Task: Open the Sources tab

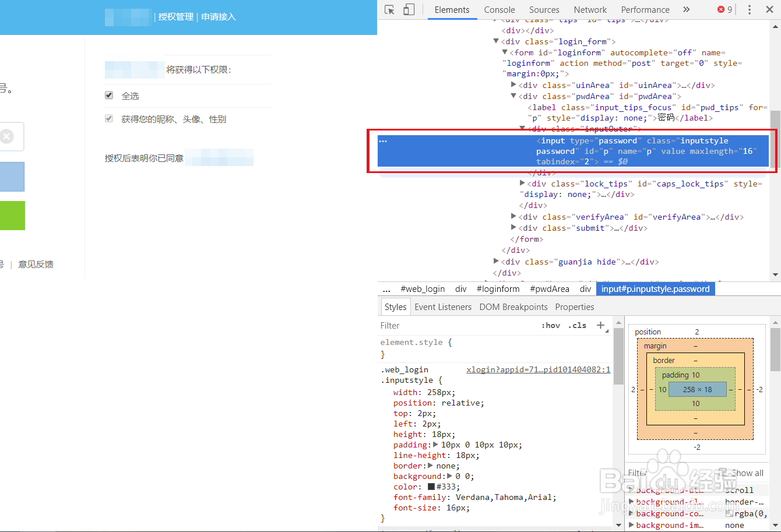Action: pyautogui.click(x=544, y=10)
